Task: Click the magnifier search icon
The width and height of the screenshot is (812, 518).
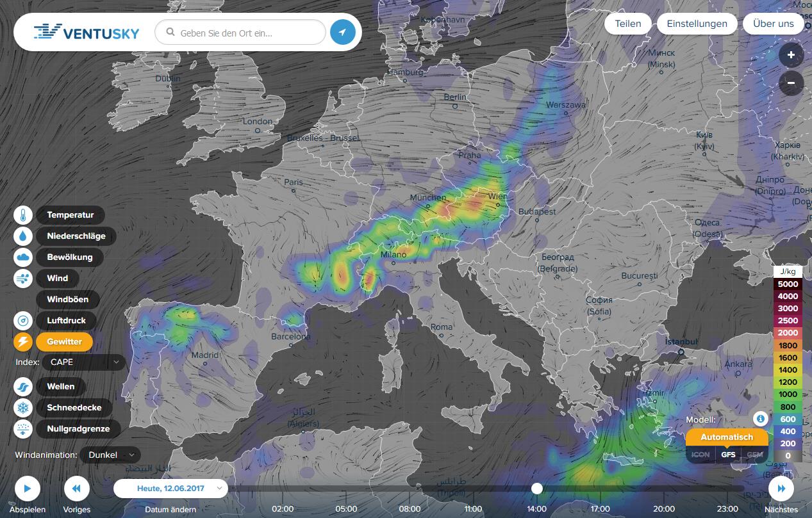Action: [170, 32]
